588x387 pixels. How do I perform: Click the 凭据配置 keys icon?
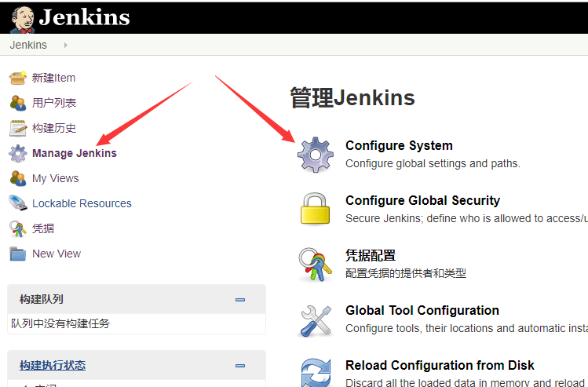click(x=315, y=264)
